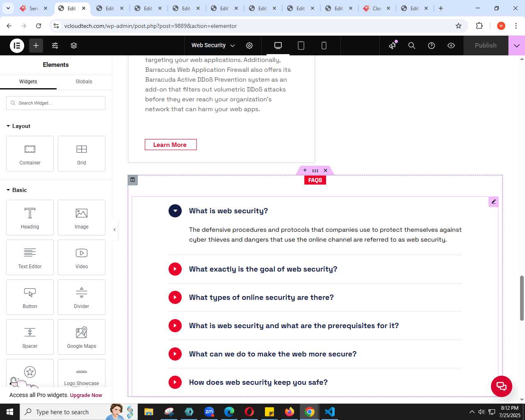Open the Help question mark icon

point(431,46)
